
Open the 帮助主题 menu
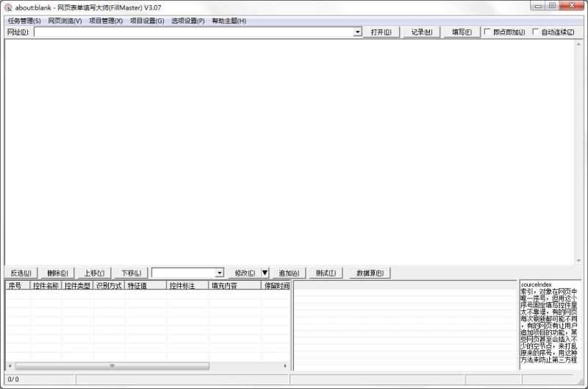pos(229,21)
